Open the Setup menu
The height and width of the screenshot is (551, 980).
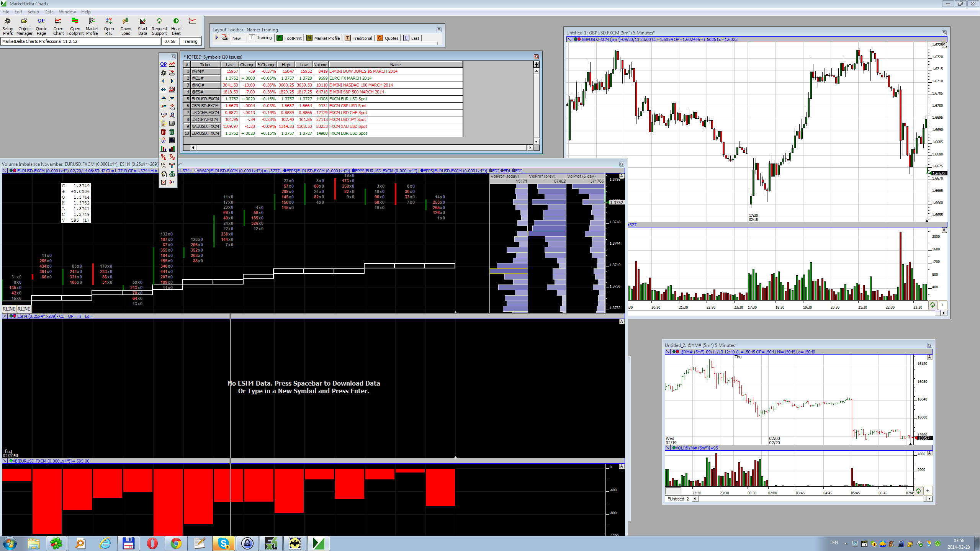click(x=33, y=12)
